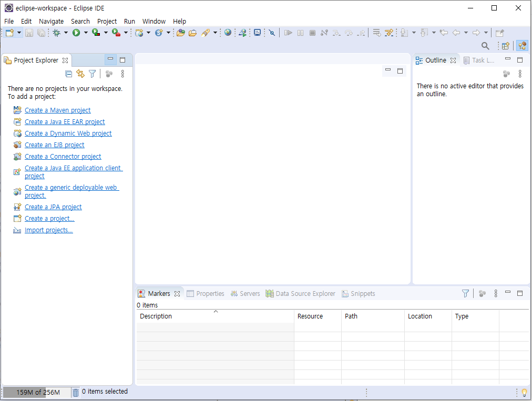Click the magnifier Quick Access search icon
532x401 pixels.
[x=486, y=46]
